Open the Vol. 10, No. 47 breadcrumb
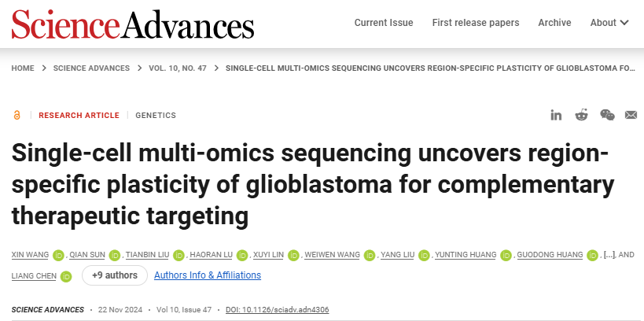Screen dimensions: 644x321 click(x=178, y=68)
